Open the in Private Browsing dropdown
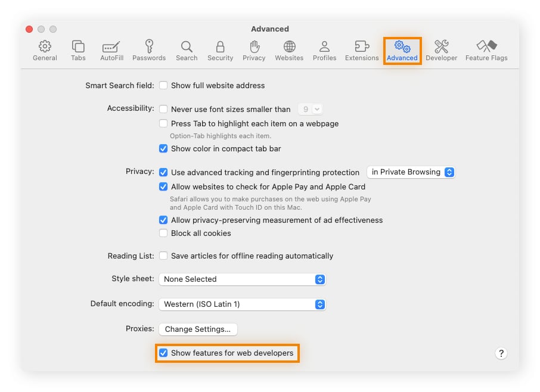Viewport: 540px width, 392px height. coord(411,172)
